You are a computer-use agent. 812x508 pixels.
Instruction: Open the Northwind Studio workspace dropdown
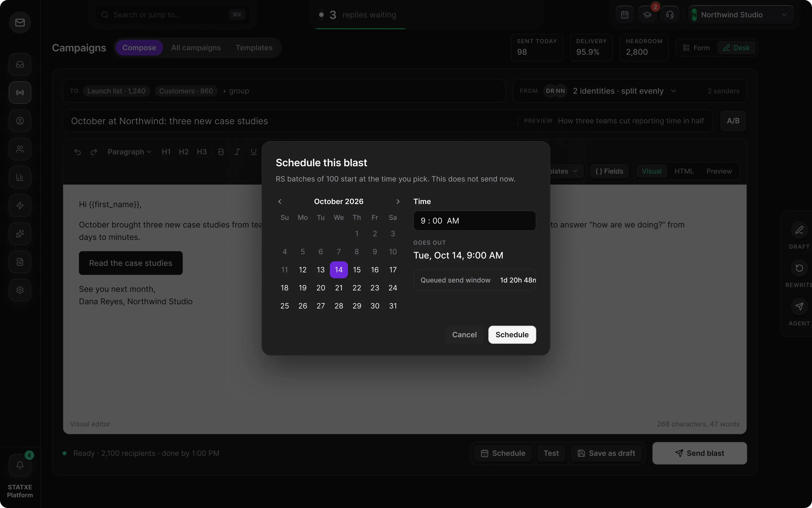[x=741, y=15]
